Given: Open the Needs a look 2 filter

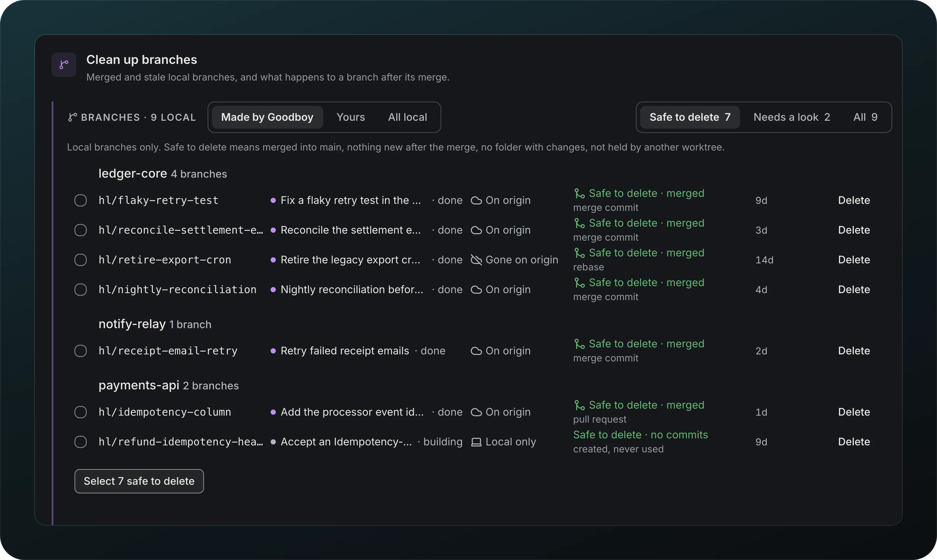Looking at the screenshot, I should pos(792,117).
